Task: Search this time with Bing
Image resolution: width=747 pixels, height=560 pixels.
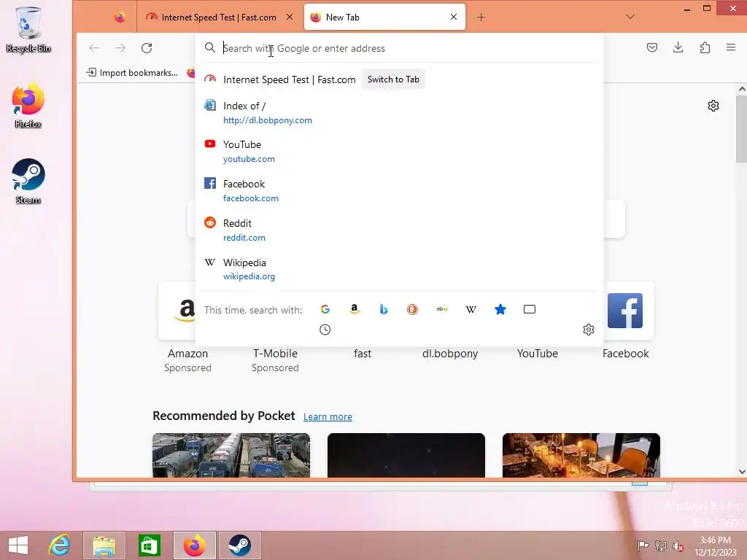Action: pos(384,309)
